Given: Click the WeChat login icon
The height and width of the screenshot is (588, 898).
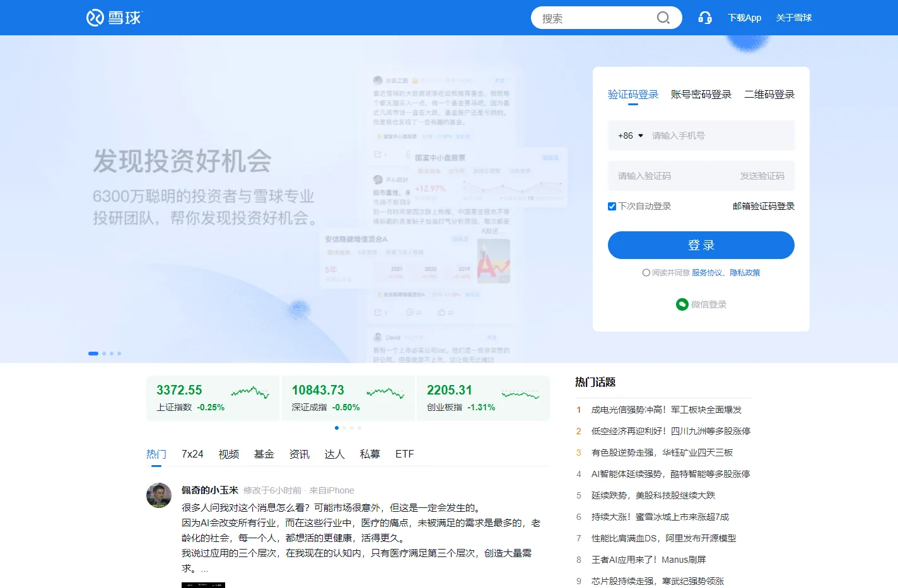Looking at the screenshot, I should coord(682,304).
